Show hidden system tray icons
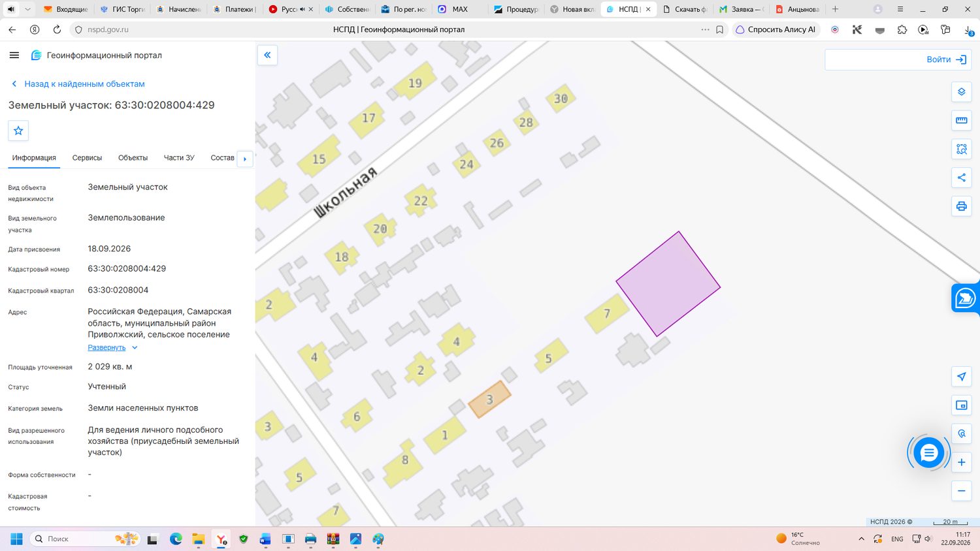The width and height of the screenshot is (980, 551). [x=861, y=539]
